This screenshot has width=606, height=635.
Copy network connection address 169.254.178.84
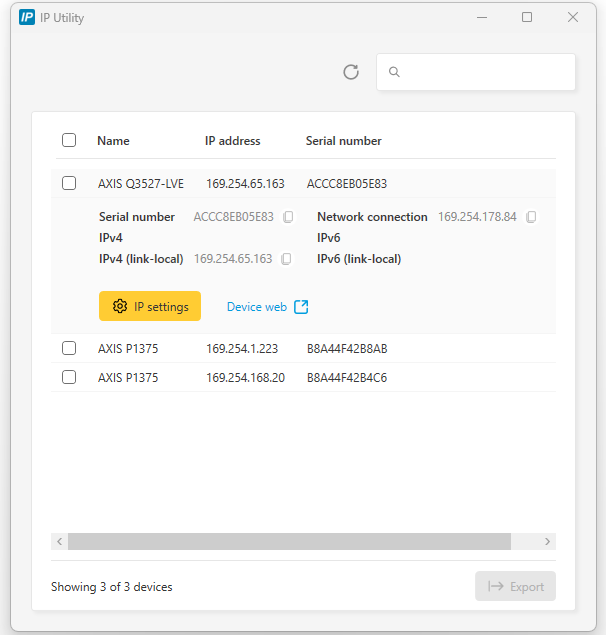pos(531,217)
